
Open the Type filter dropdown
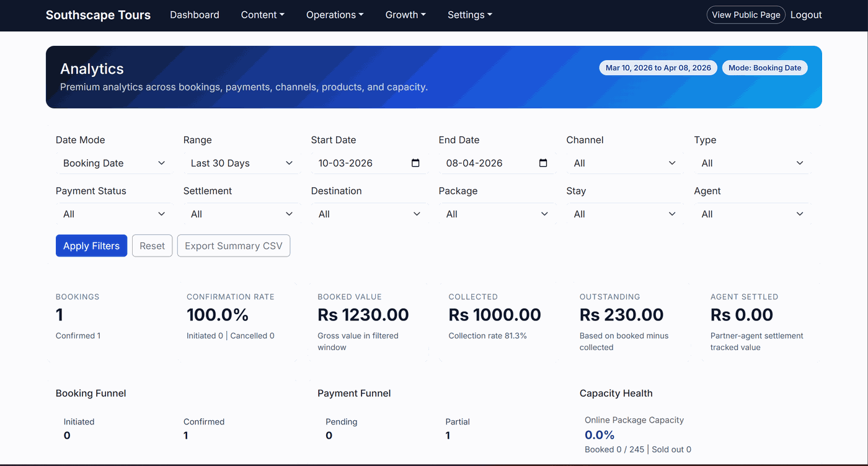tap(753, 163)
